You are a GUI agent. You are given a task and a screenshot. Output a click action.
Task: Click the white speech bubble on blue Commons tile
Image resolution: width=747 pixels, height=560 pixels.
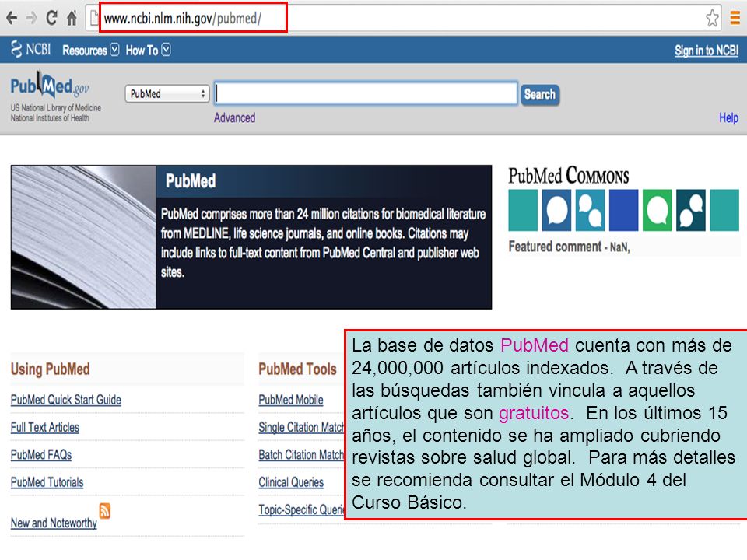pyautogui.click(x=556, y=211)
